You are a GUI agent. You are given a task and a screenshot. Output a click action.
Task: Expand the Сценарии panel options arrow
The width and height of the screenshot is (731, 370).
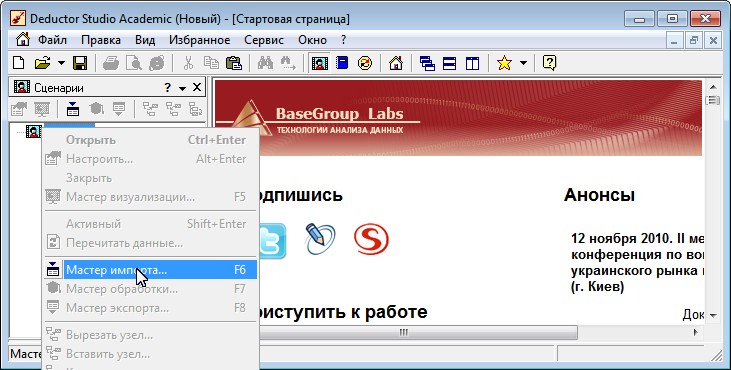(182, 88)
